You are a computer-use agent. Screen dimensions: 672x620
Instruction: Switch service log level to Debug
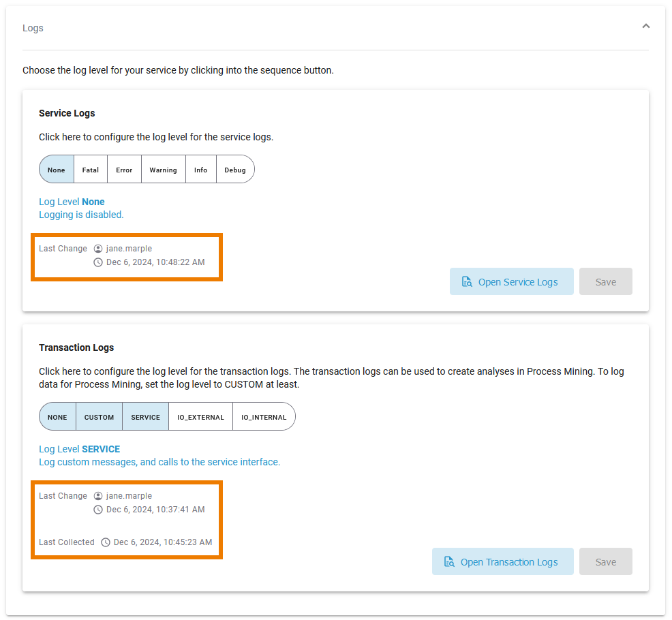tap(235, 170)
